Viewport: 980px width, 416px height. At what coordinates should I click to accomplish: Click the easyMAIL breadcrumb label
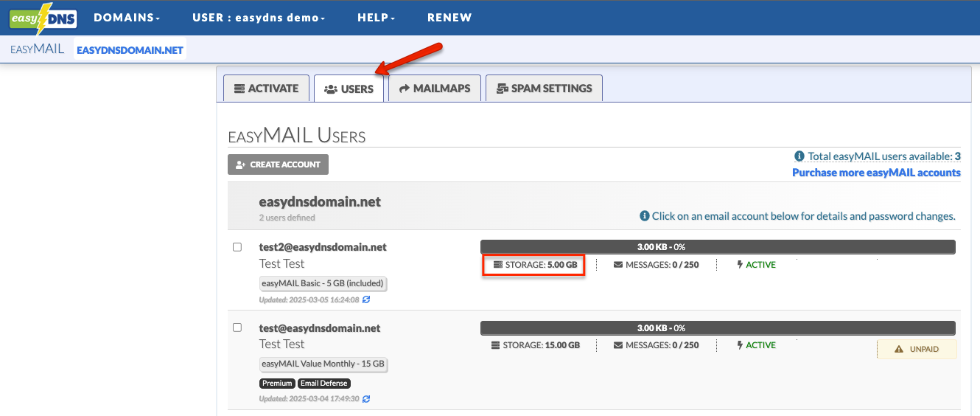click(x=37, y=50)
